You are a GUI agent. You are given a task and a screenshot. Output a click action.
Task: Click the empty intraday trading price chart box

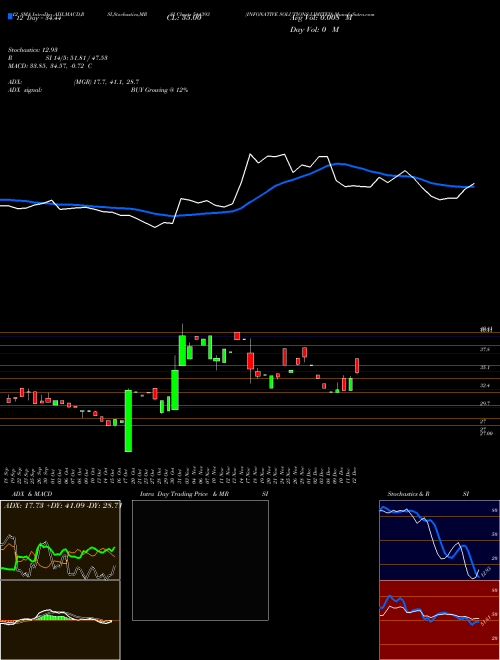tap(200, 560)
